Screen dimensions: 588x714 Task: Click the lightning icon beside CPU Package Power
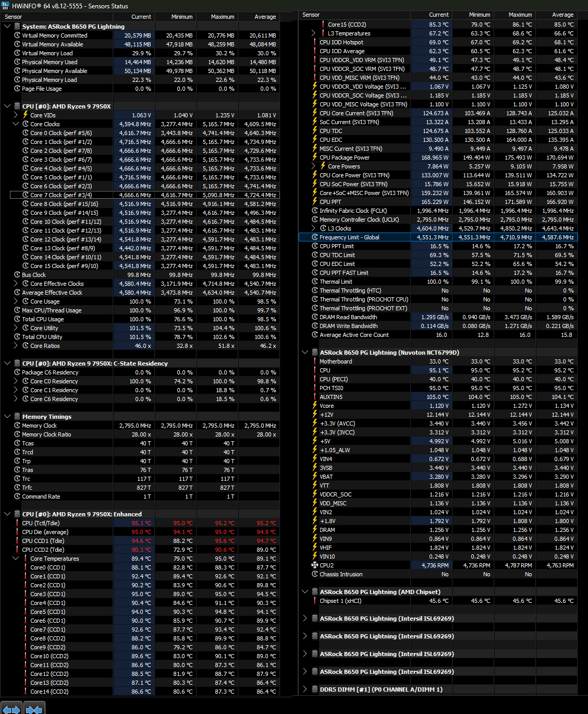click(315, 158)
